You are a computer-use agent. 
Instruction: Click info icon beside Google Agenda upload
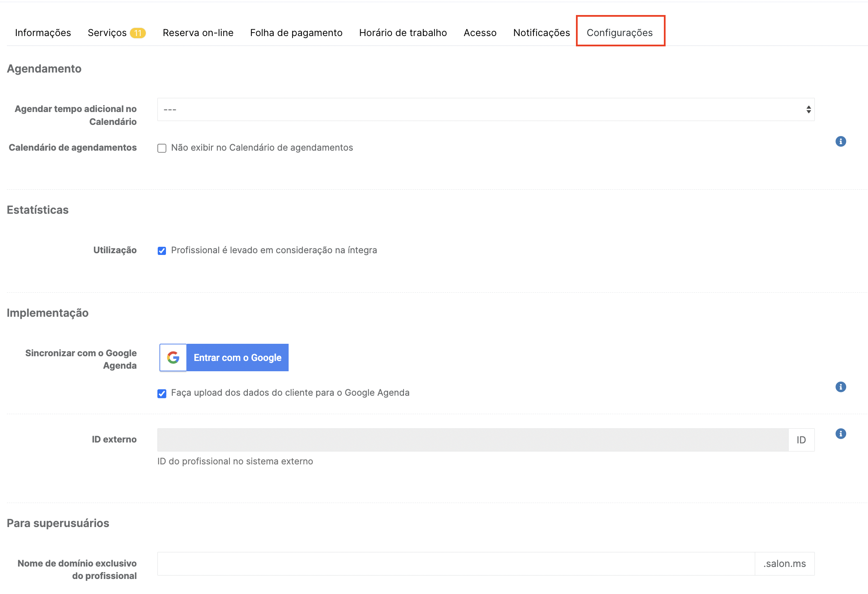841,387
